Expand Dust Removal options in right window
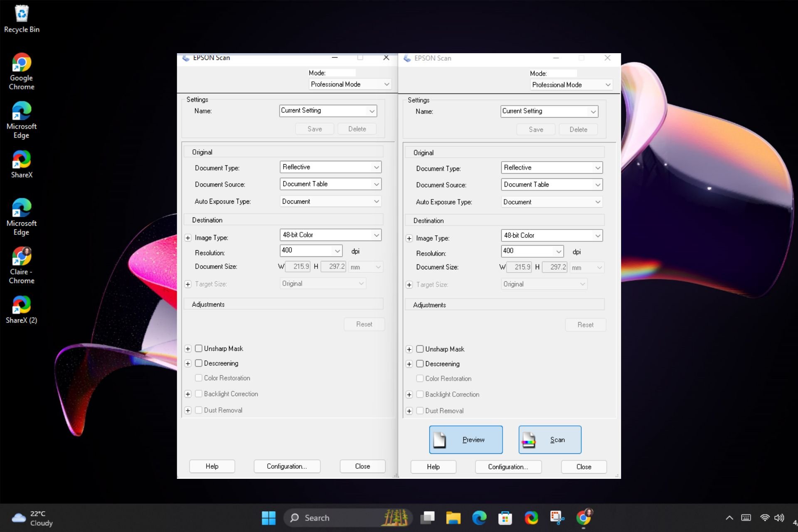Image resolution: width=798 pixels, height=532 pixels. [x=409, y=411]
